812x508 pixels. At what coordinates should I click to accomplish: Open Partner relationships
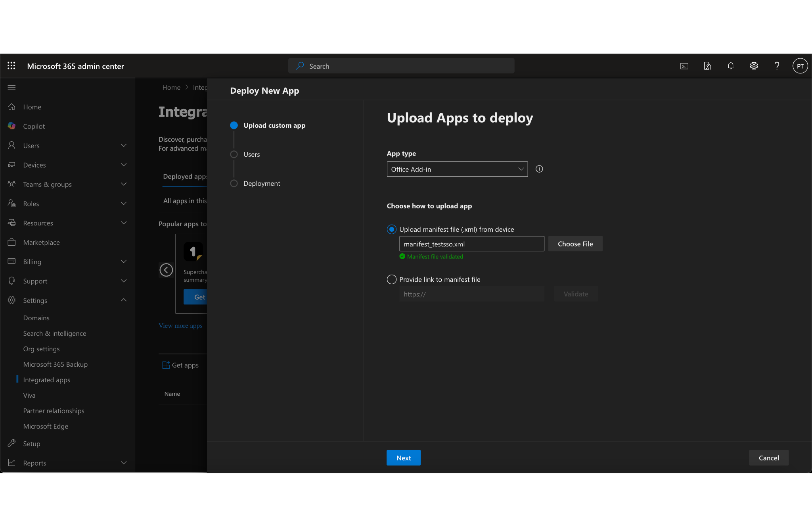(54, 411)
